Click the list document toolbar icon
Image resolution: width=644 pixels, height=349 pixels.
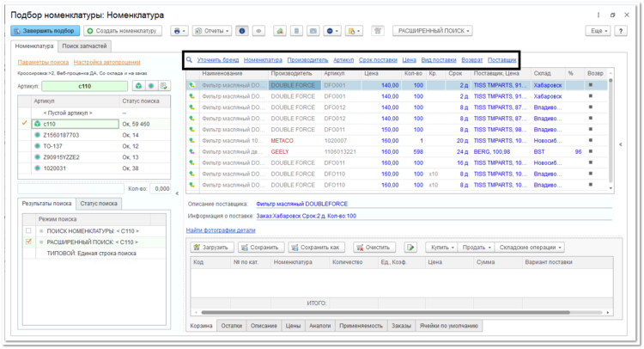296,31
